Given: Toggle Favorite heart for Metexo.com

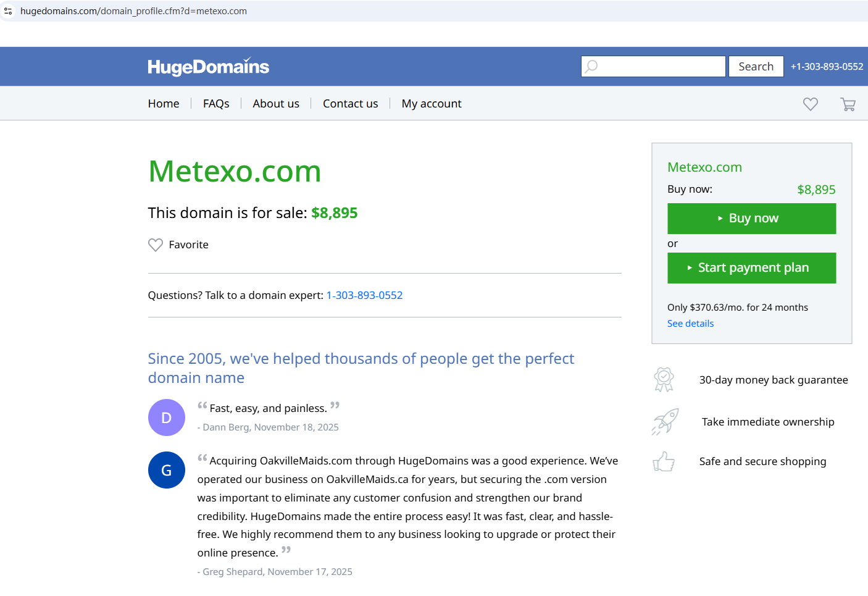Looking at the screenshot, I should click(156, 245).
